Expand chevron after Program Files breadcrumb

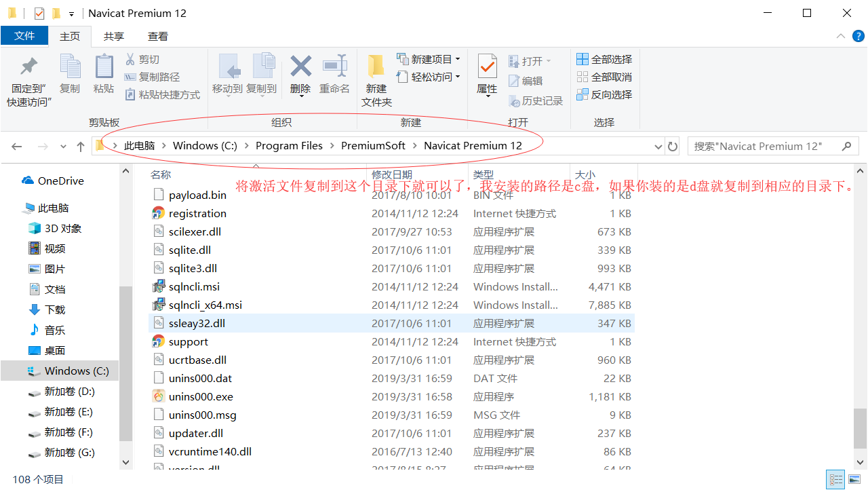(x=332, y=146)
